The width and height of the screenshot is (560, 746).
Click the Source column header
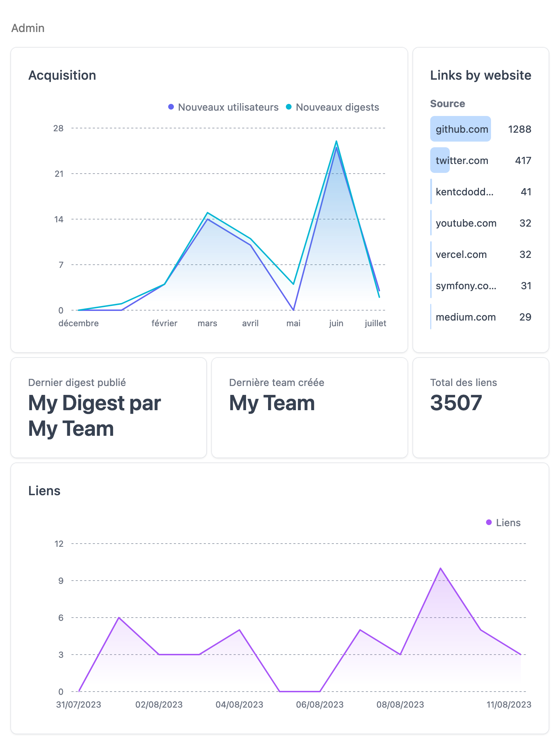[448, 104]
